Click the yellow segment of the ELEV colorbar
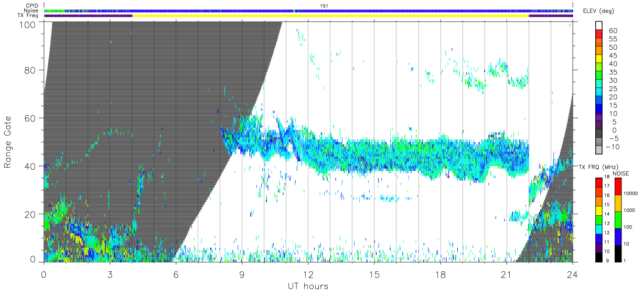 599,60
